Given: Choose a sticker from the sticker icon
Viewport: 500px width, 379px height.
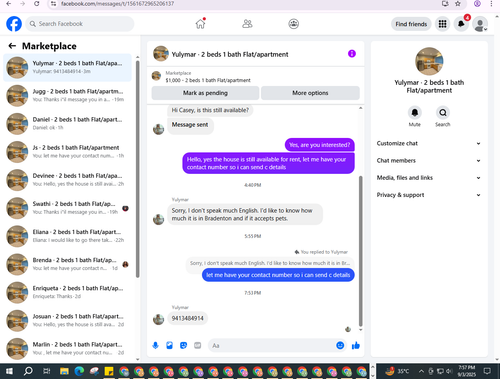Looking at the screenshot, I should click(x=183, y=346).
